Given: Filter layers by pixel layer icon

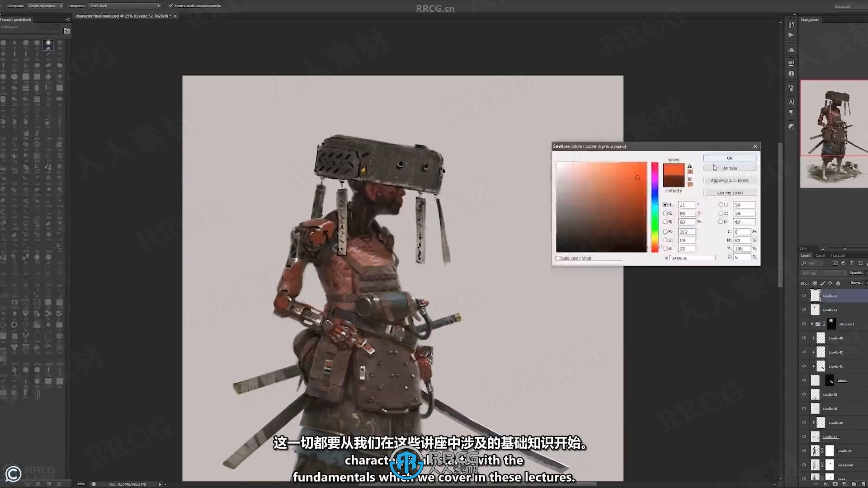Looking at the screenshot, I should pos(835,263).
